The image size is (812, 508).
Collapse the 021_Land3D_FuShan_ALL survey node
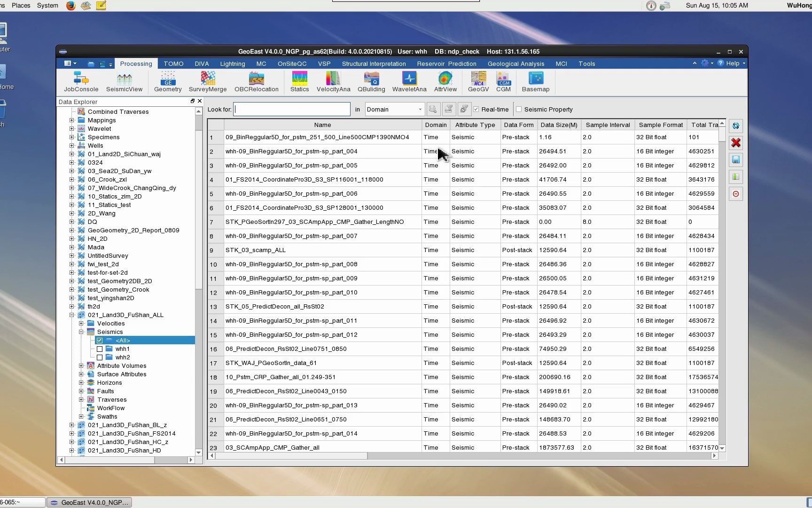72,315
